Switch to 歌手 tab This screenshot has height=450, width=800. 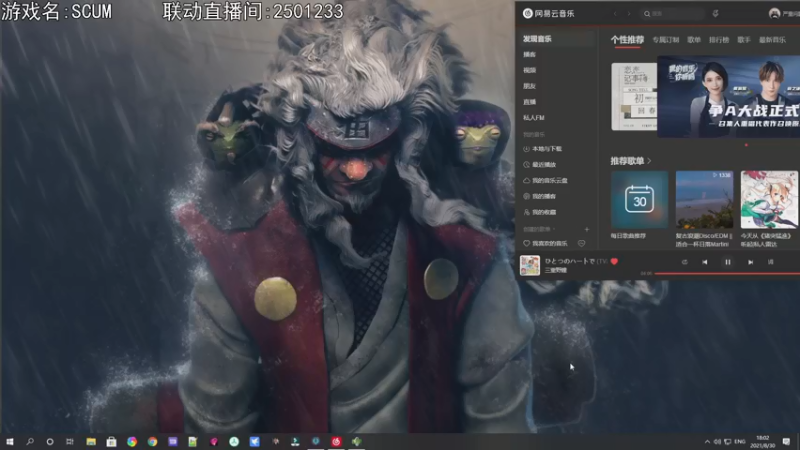point(744,40)
